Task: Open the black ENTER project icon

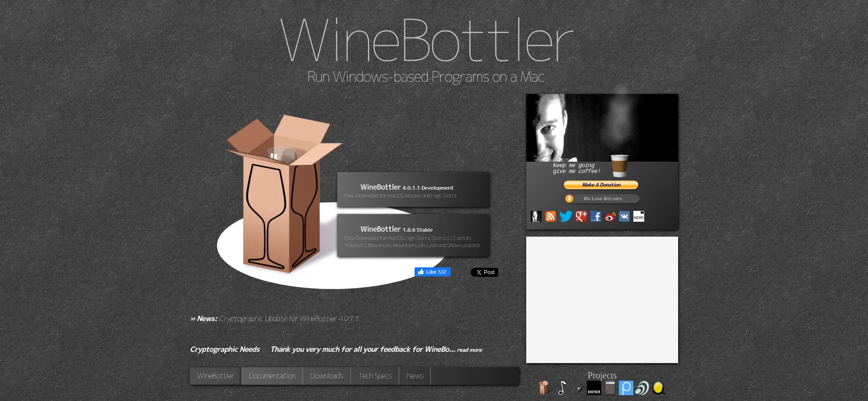Action: (x=594, y=388)
